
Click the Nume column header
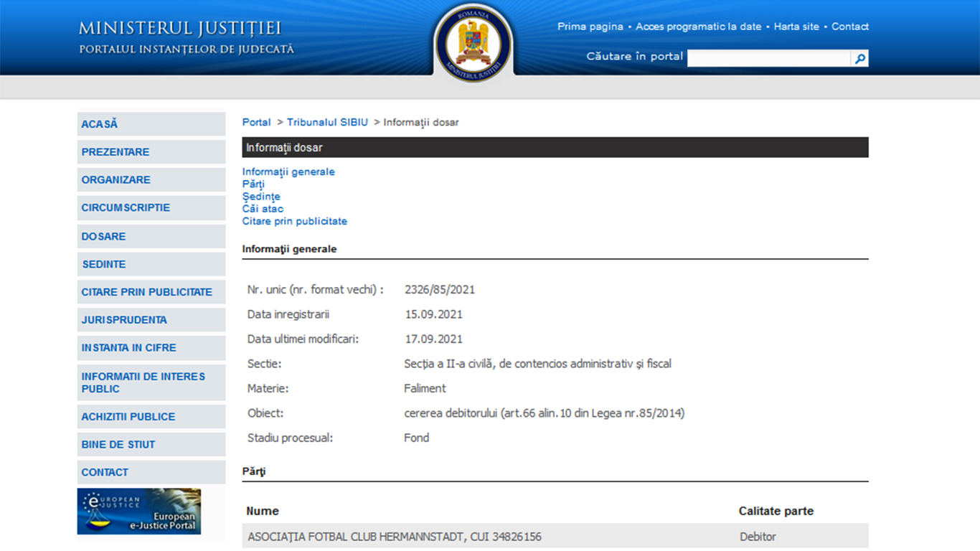tap(263, 512)
